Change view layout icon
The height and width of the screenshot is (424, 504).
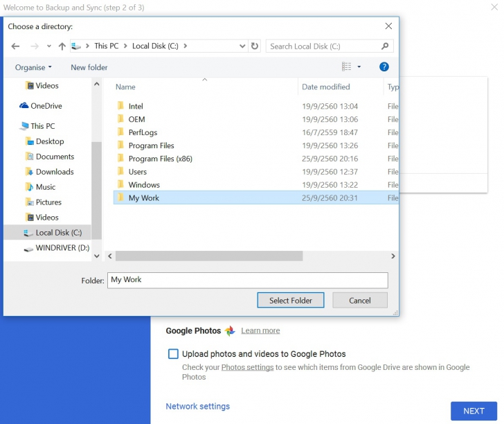(346, 67)
